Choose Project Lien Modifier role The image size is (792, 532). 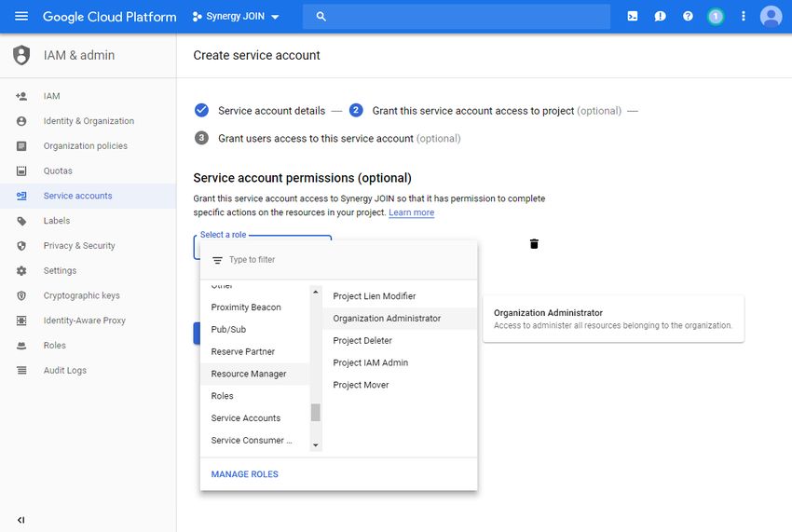coord(400,296)
